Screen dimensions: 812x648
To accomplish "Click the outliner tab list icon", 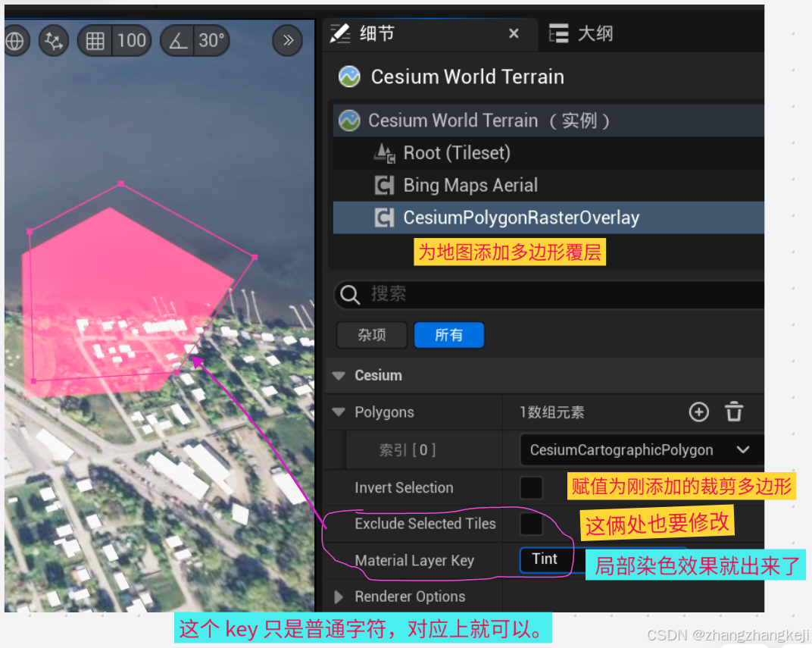I will point(559,33).
